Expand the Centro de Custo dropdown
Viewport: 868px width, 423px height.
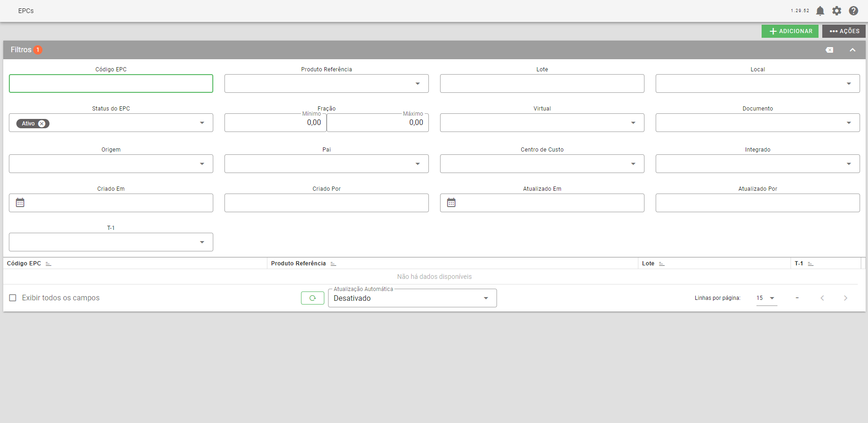(x=633, y=164)
